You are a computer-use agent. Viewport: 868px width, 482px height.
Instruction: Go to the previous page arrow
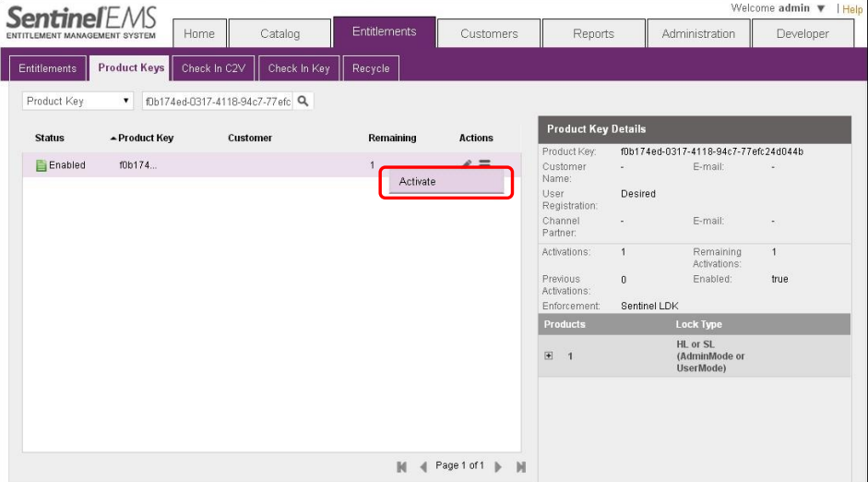pyautogui.click(x=423, y=467)
